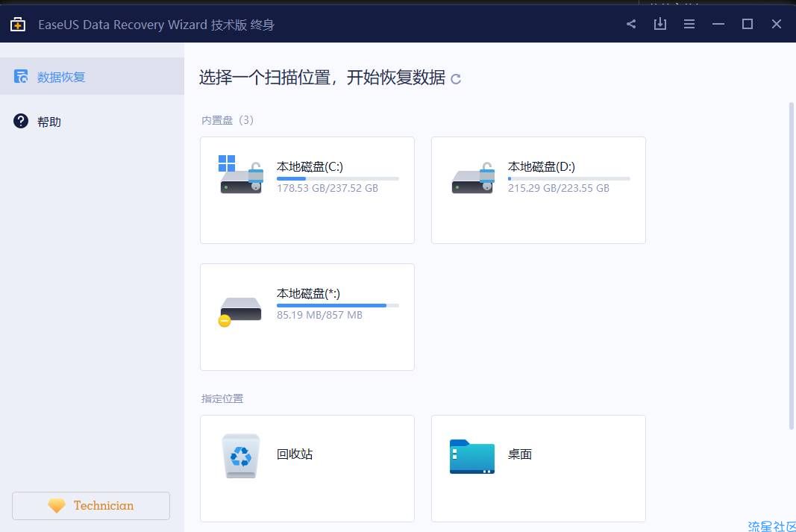Click the vertical scrollbar on the right
796x532 pixels.
(792, 266)
